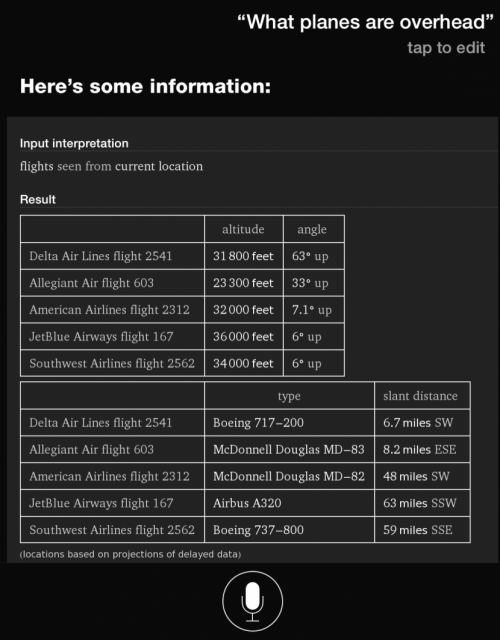Image resolution: width=500 pixels, height=640 pixels.
Task: Tap the Siri microphone icon
Action: click(x=252, y=601)
